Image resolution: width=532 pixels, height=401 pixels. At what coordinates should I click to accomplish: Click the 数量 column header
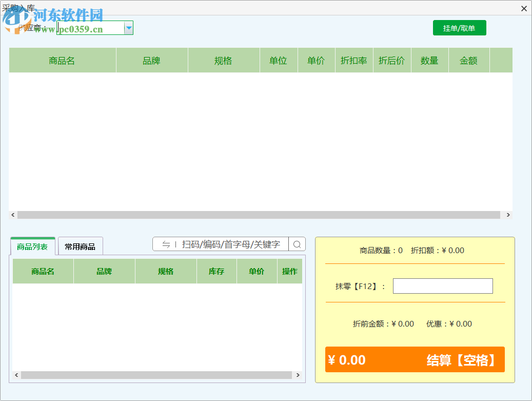click(430, 61)
